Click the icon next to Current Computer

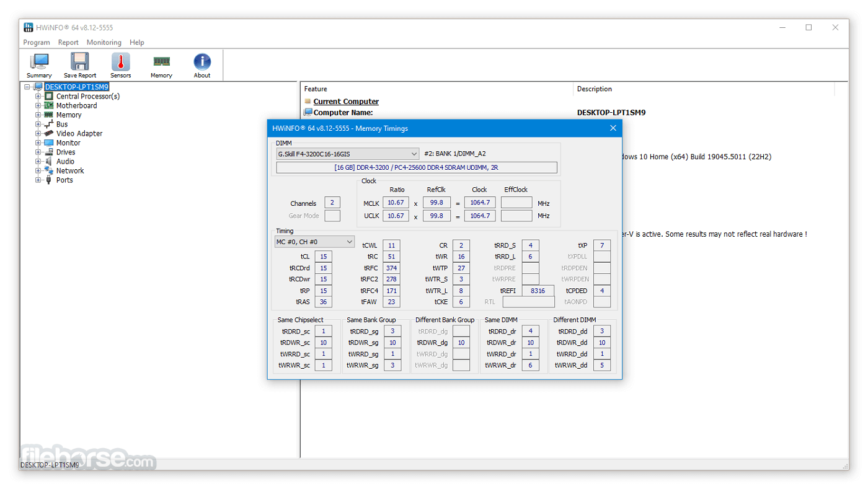tap(308, 102)
